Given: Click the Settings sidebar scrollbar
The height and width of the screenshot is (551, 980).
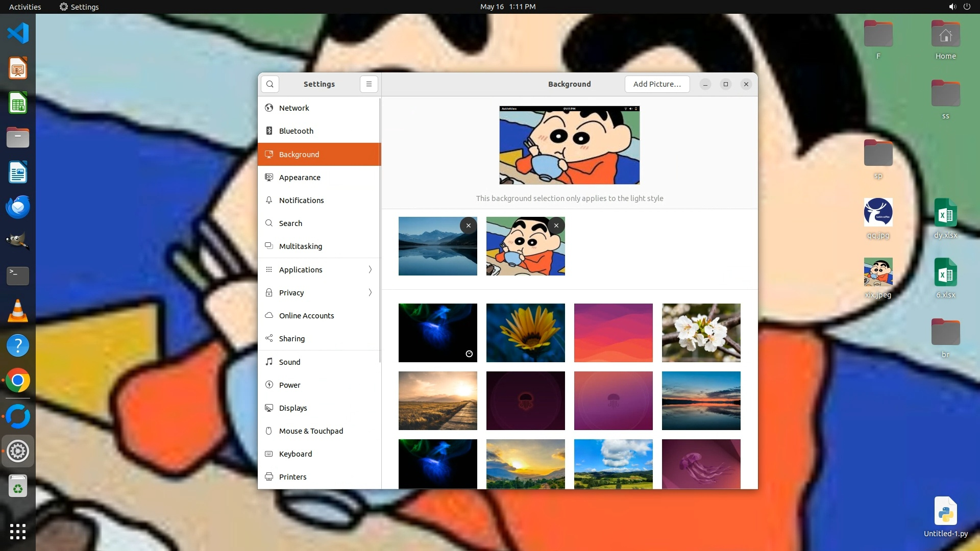Looking at the screenshot, I should 380,230.
